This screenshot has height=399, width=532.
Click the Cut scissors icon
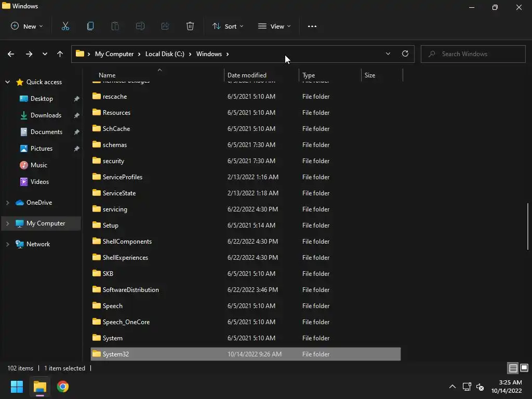pyautogui.click(x=65, y=26)
